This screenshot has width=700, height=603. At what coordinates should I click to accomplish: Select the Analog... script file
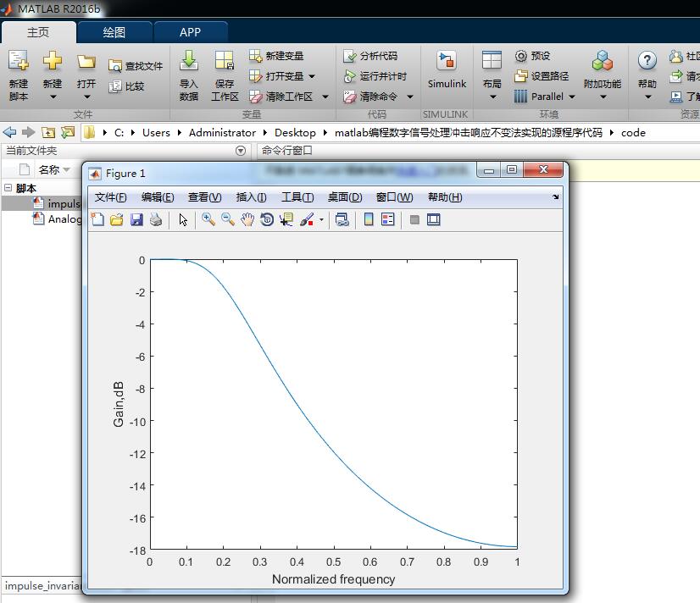click(58, 219)
